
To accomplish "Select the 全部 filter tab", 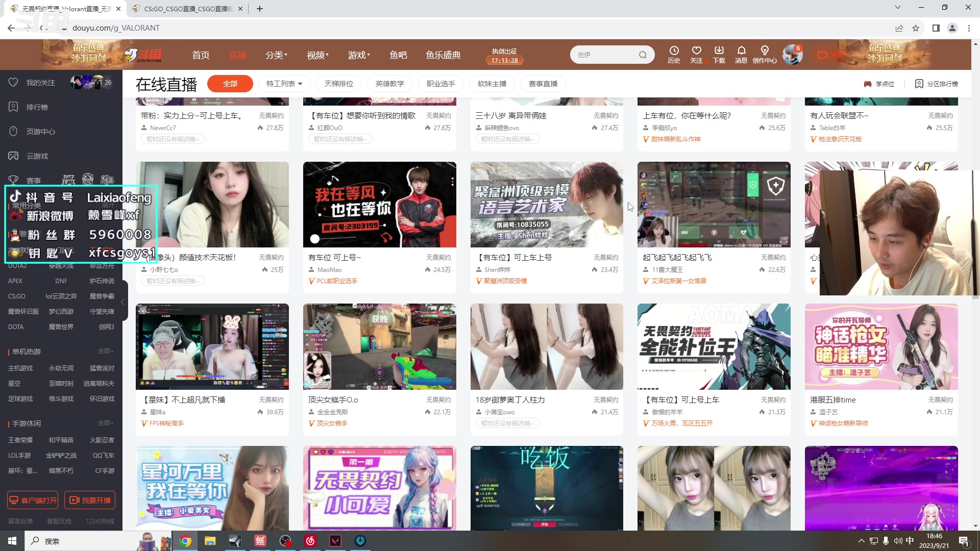I will (x=230, y=84).
